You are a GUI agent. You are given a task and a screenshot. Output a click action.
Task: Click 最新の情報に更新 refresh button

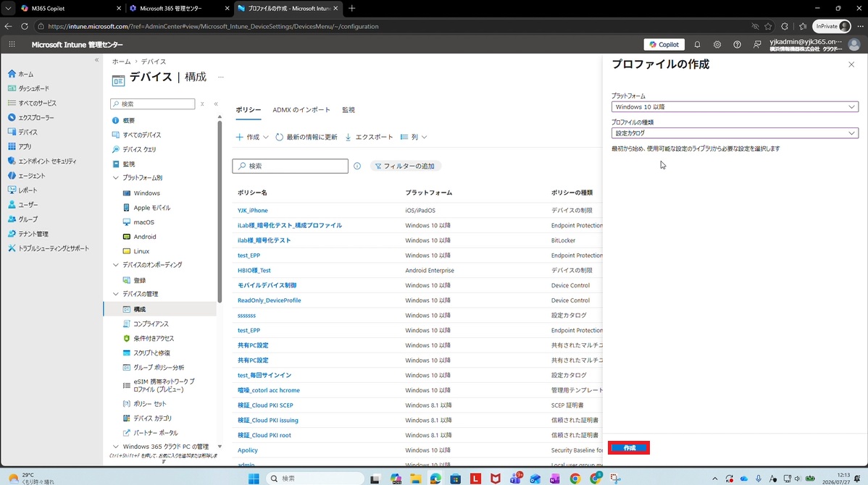[x=306, y=137]
